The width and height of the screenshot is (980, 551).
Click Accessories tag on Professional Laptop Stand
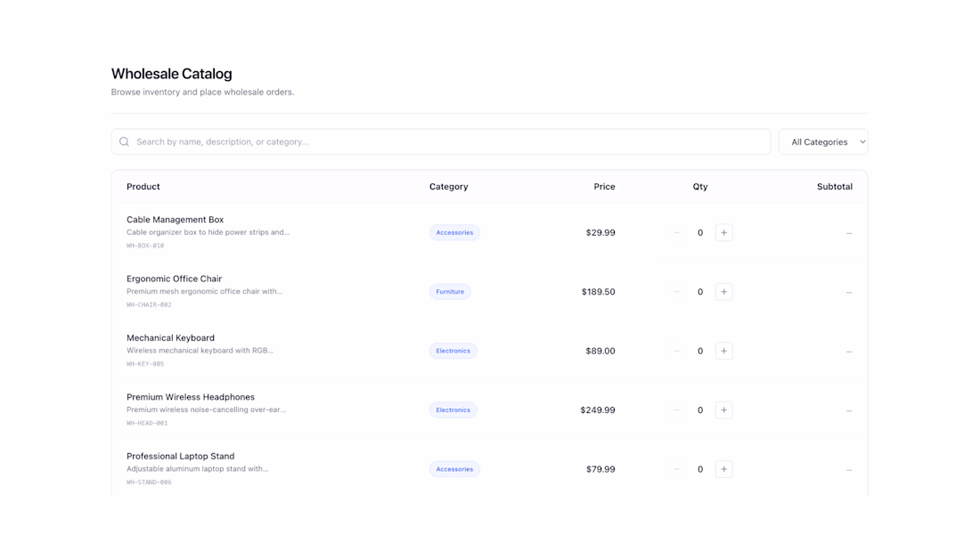pyautogui.click(x=454, y=469)
